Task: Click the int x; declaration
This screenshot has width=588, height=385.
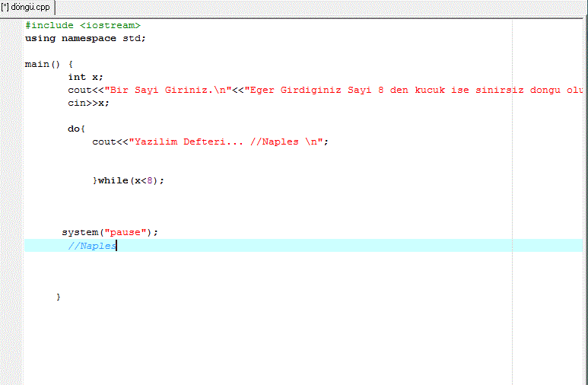Action: [x=85, y=77]
